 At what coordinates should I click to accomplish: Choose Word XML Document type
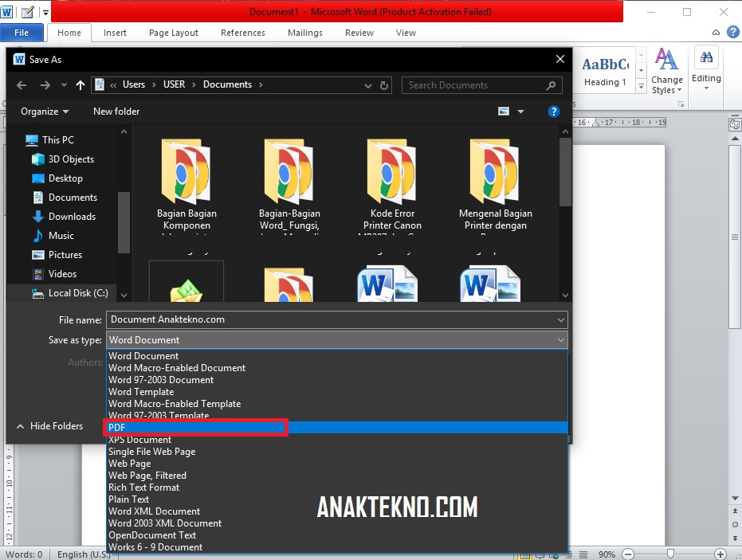click(x=337, y=511)
